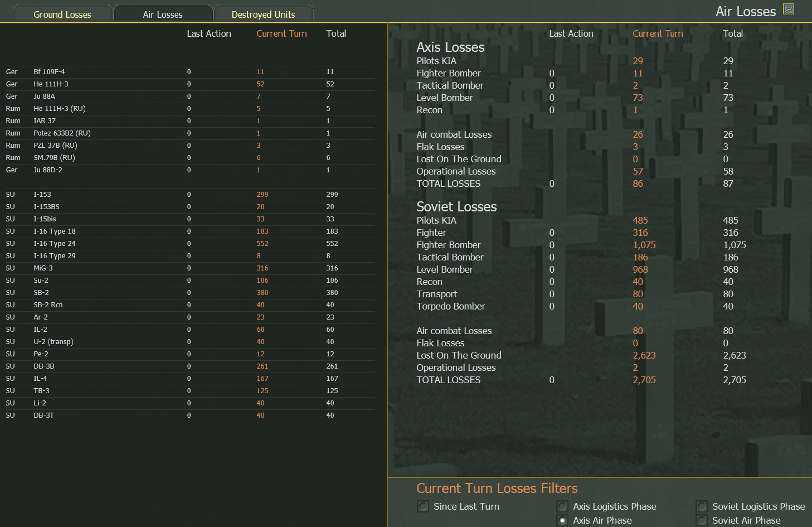
Task: Select the DB-3B row
Action: coord(189,366)
